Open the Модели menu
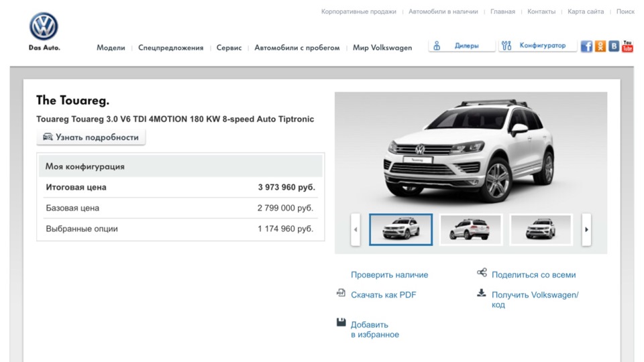Viewport: 644px width, 362px height. (x=111, y=48)
